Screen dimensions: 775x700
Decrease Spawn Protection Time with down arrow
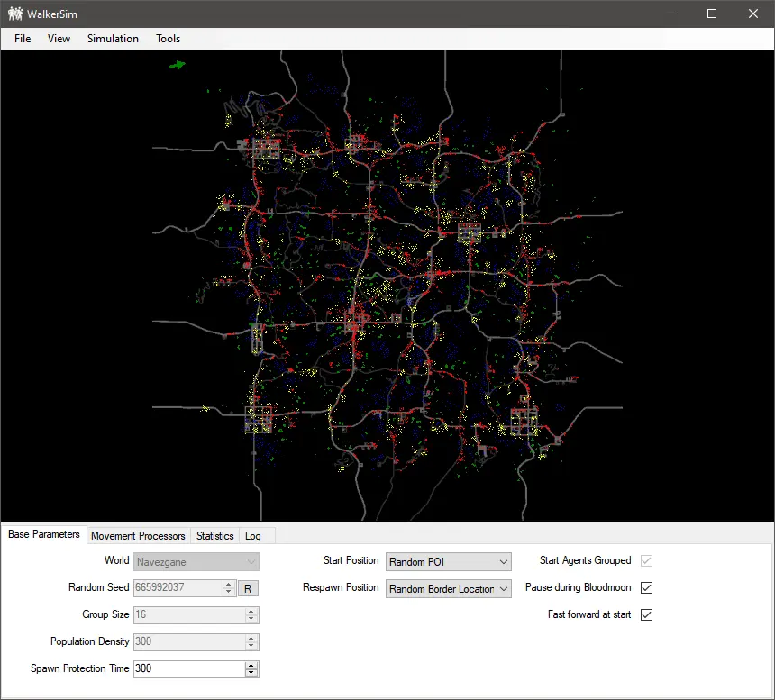(251, 673)
